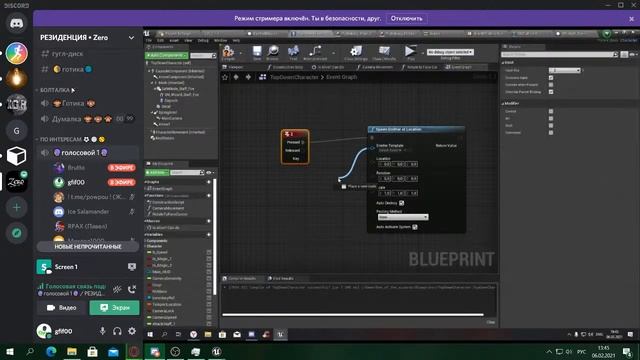Open the Pooling Method dropdown on node

[x=403, y=217]
